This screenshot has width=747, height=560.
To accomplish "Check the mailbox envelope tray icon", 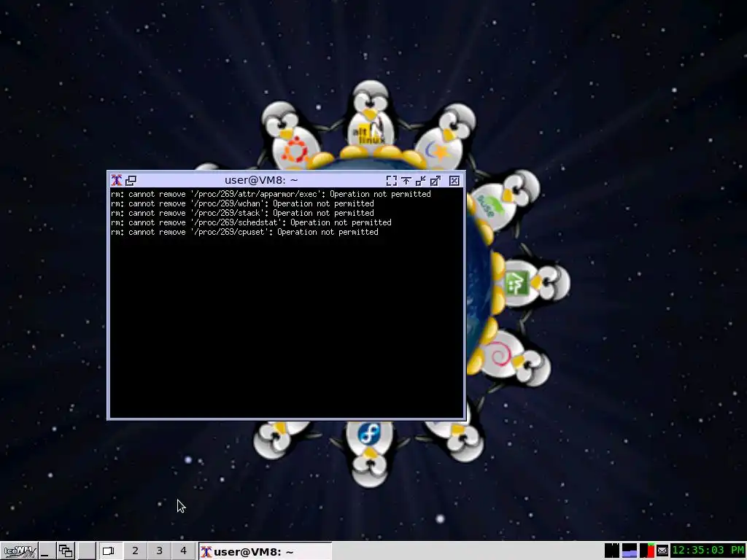I will click(662, 551).
